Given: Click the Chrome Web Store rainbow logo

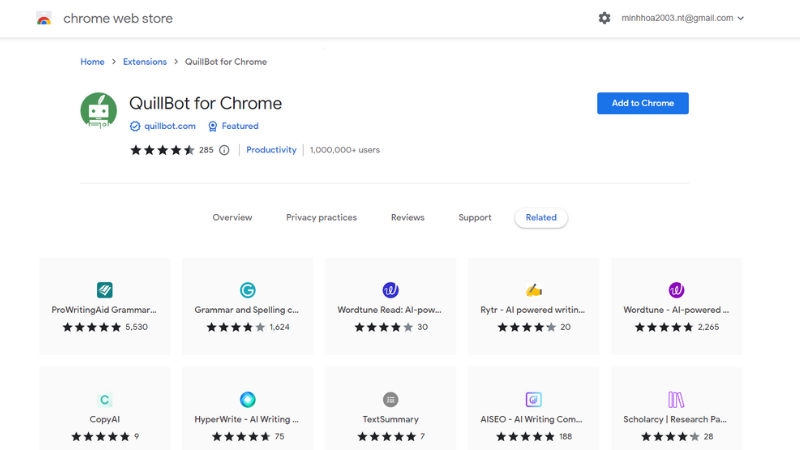Looking at the screenshot, I should (43, 18).
